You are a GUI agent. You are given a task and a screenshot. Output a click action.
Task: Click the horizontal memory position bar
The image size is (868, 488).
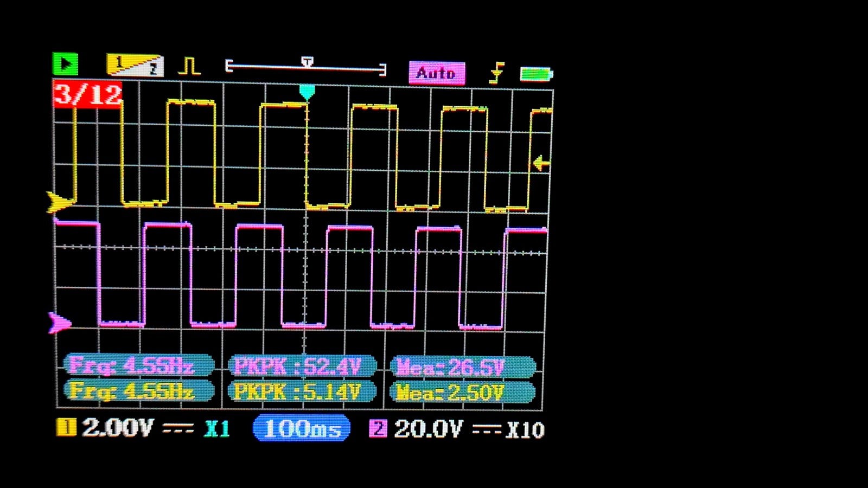coord(305,66)
